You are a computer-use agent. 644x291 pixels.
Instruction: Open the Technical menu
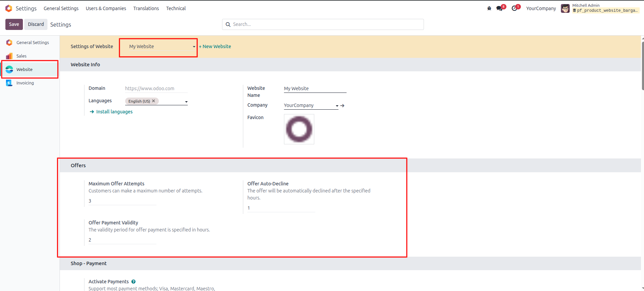176,8
